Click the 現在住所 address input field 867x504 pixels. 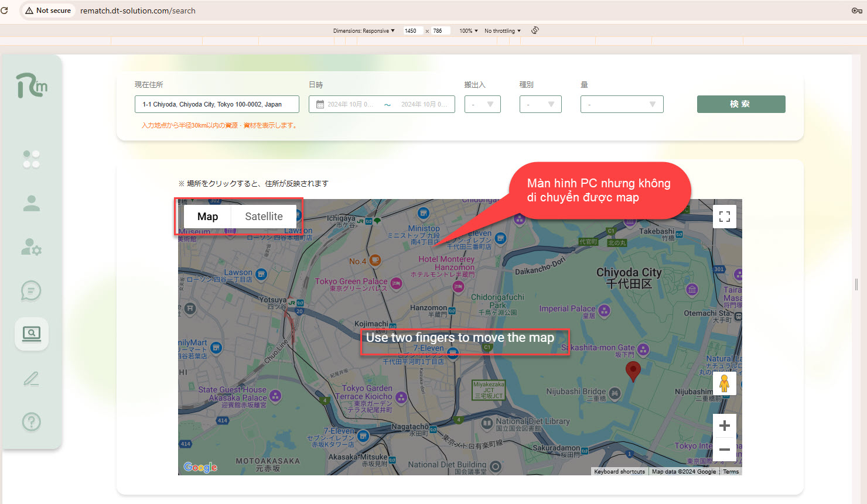217,104
